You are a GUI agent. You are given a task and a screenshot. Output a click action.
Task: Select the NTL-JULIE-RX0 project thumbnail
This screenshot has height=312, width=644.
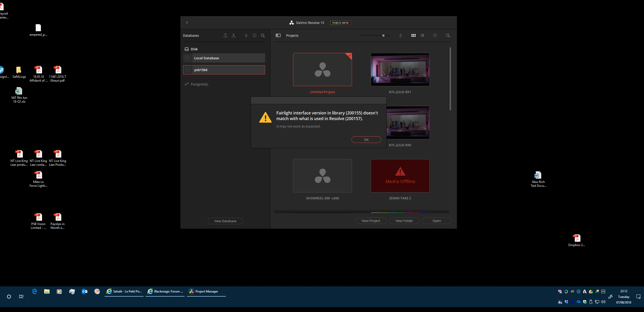(408, 123)
